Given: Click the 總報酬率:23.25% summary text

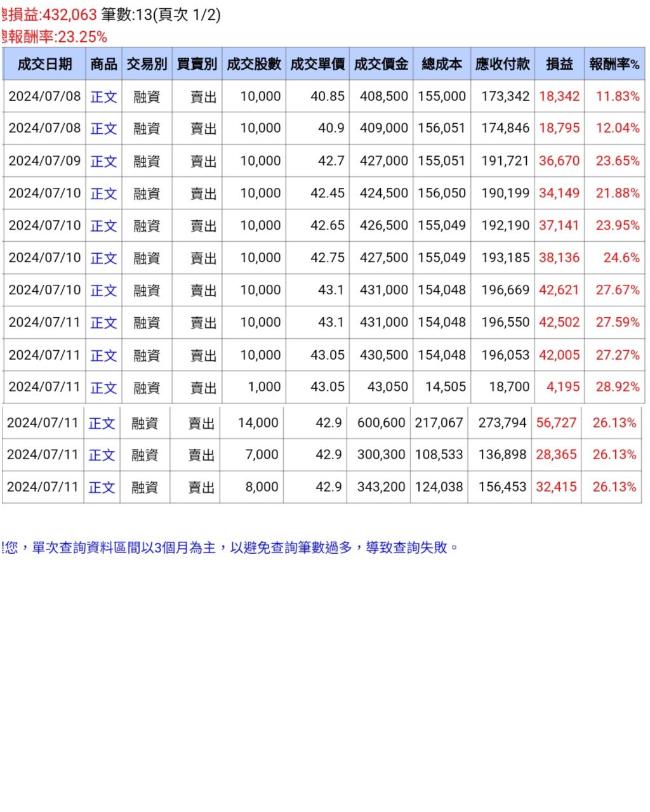Looking at the screenshot, I should pyautogui.click(x=54, y=36).
